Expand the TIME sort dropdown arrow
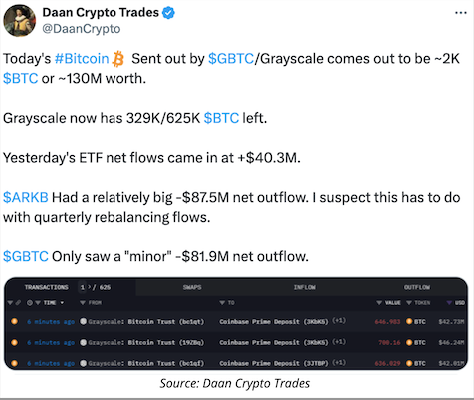Screen dimensions: 474x400 pos(62,303)
